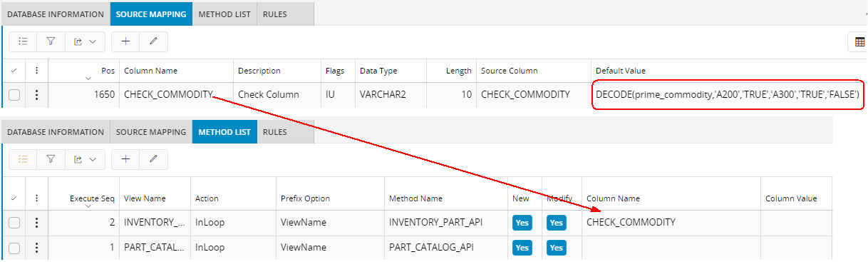
Task: Click the list view icon in Source Mapping toolbar
Action: point(23,41)
